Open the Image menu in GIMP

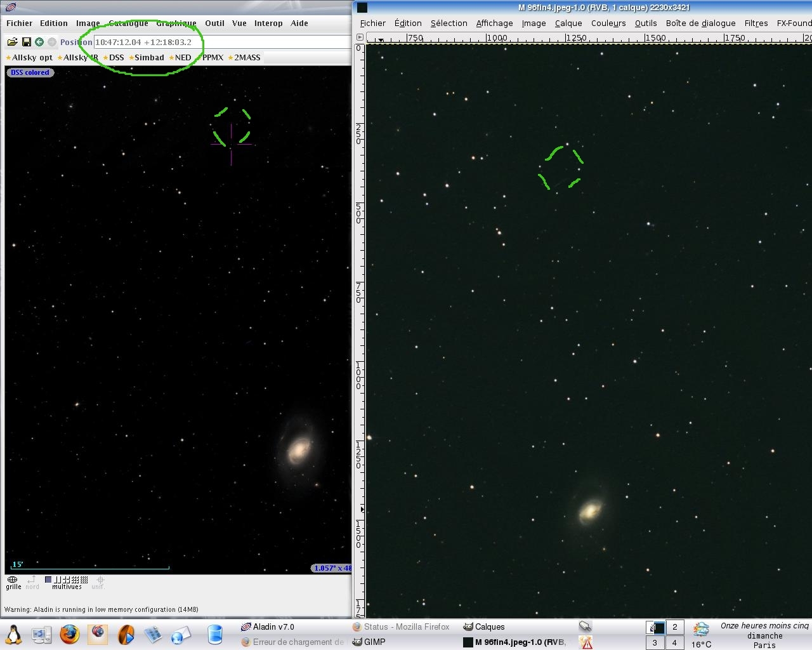(x=534, y=23)
